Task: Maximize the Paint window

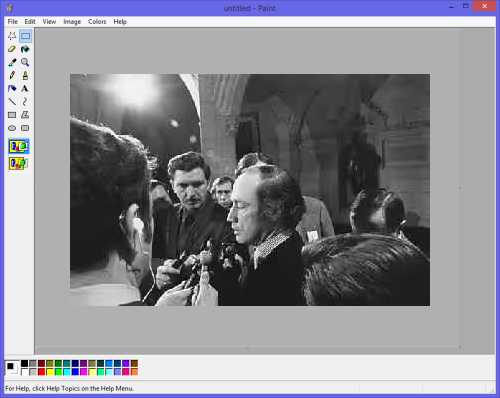Action: click(466, 6)
